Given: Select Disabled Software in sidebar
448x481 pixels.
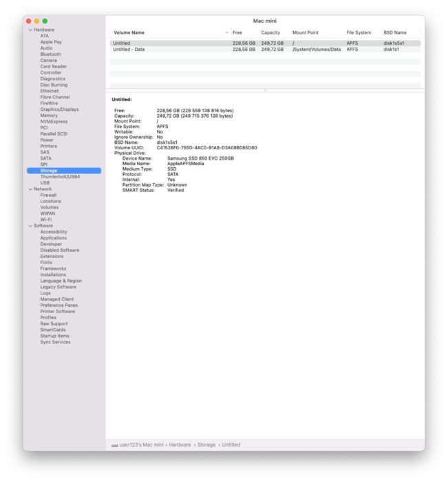Looking at the screenshot, I should [60, 250].
